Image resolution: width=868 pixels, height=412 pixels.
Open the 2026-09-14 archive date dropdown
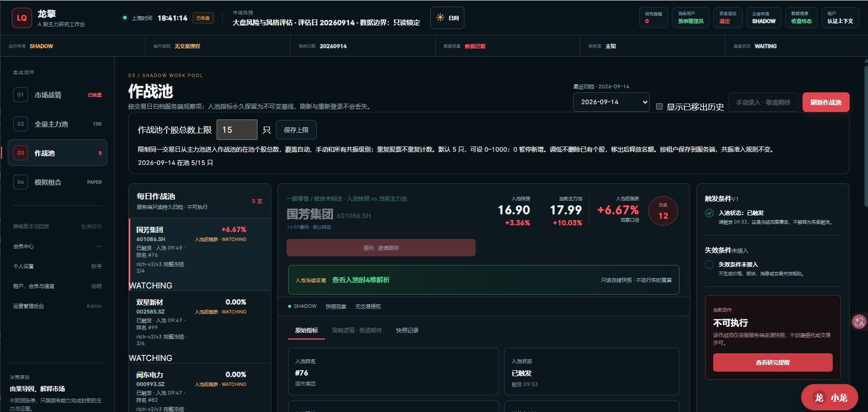(x=612, y=102)
